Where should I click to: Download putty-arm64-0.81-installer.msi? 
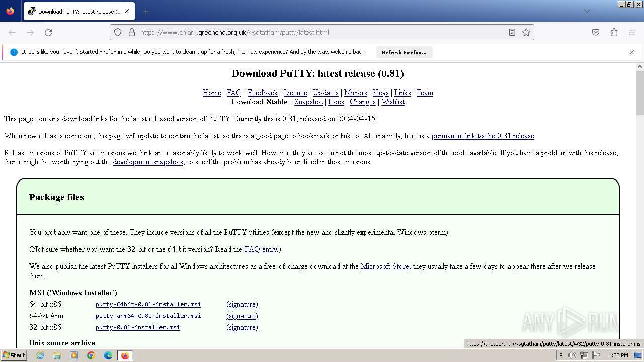148,316
